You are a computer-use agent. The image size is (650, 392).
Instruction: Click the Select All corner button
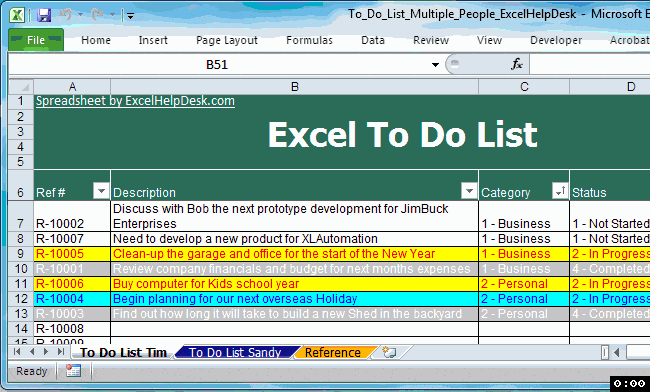point(21,87)
